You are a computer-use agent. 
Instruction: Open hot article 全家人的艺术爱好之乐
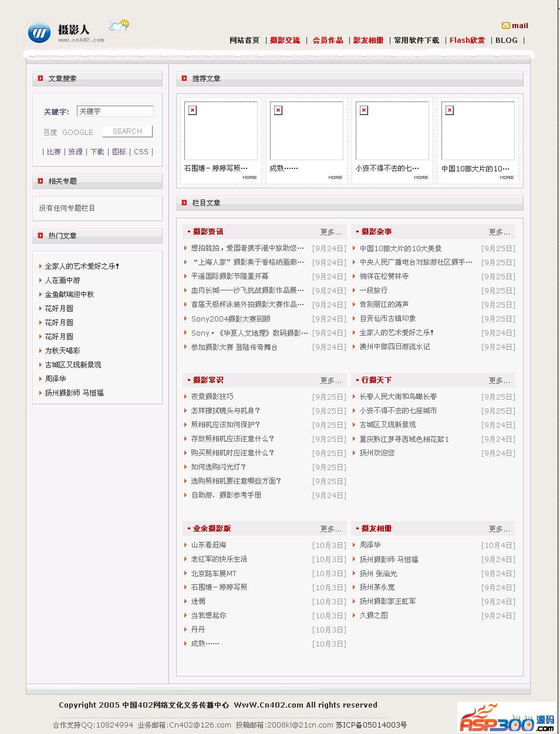pyautogui.click(x=82, y=266)
